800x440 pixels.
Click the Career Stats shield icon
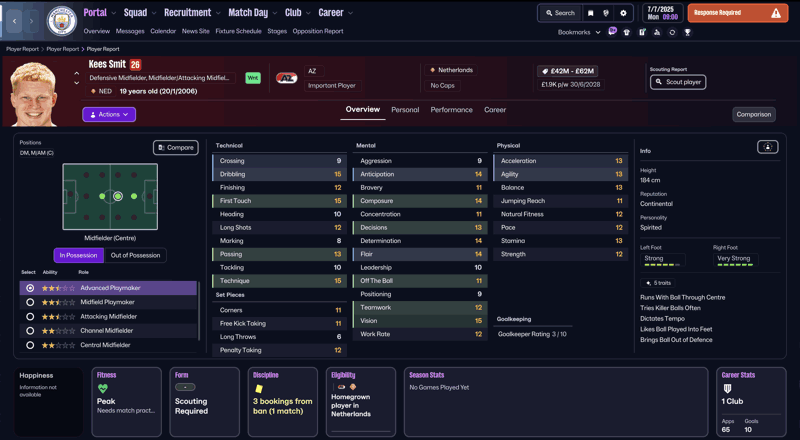click(x=727, y=389)
